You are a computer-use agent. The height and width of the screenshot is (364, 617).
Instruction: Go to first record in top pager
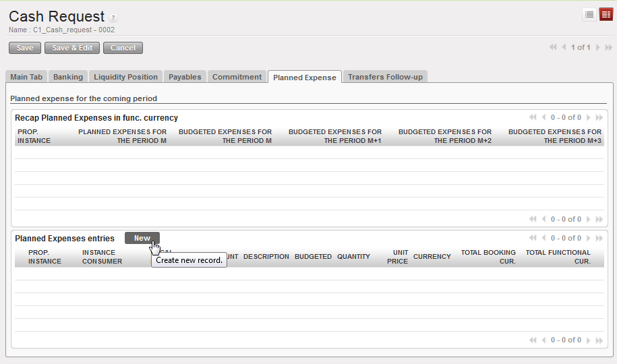[x=553, y=48]
